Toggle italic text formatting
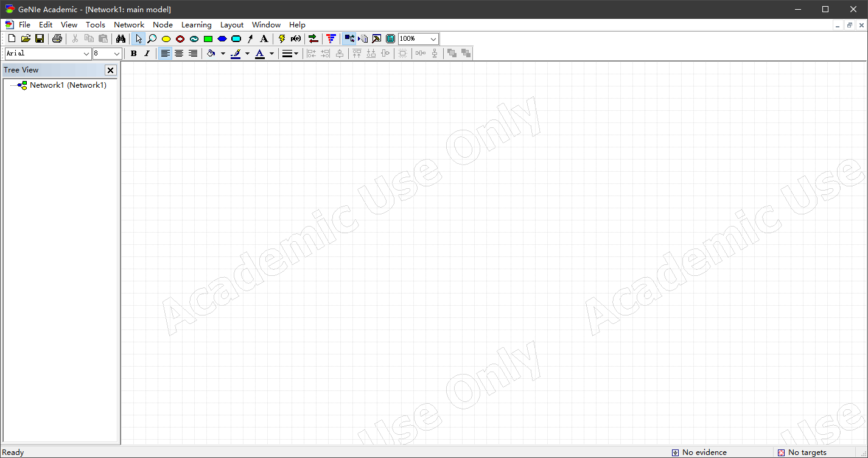The height and width of the screenshot is (458, 868). 147,54
